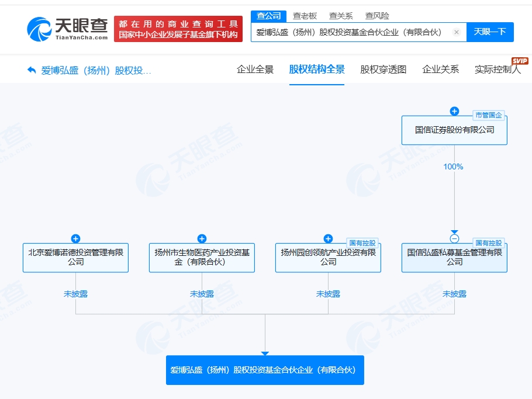Open the 企业全景 tab

pyautogui.click(x=255, y=70)
